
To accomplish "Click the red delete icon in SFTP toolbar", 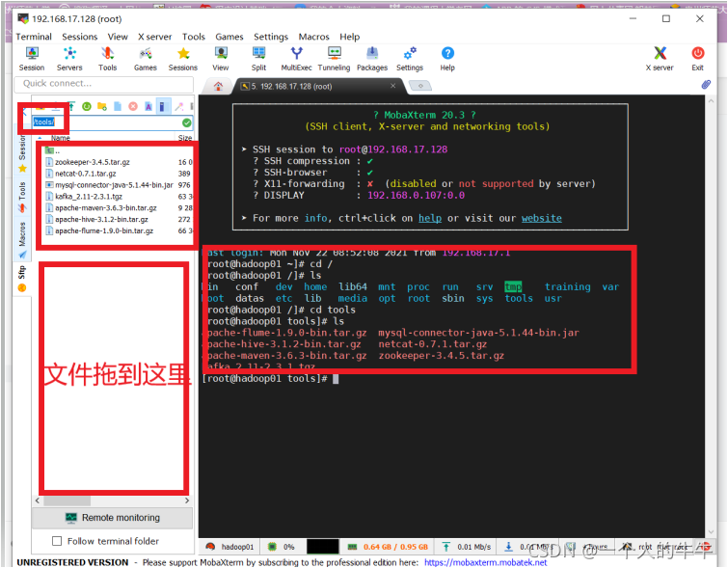I will pyautogui.click(x=133, y=106).
